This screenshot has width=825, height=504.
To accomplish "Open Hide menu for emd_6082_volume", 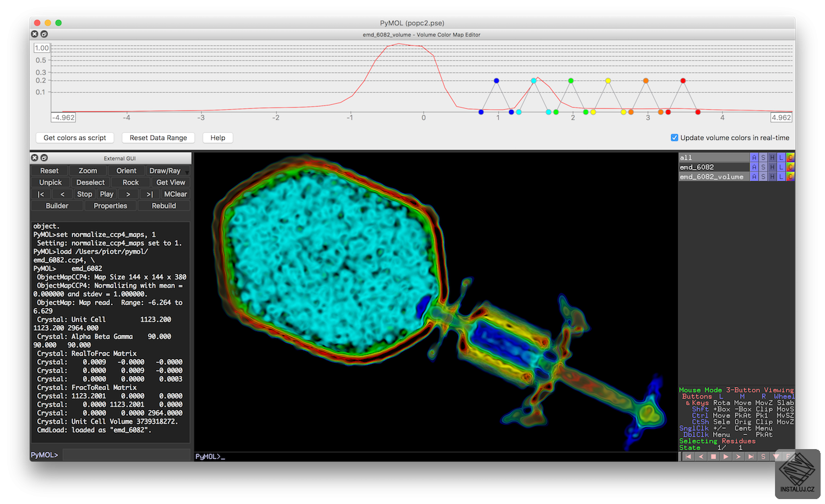I will [772, 176].
